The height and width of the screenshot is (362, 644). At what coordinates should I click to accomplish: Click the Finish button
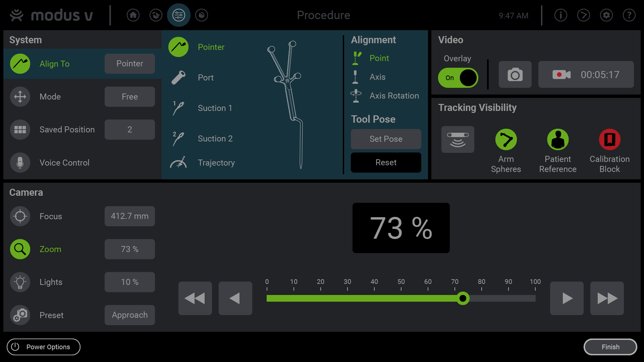click(x=610, y=347)
